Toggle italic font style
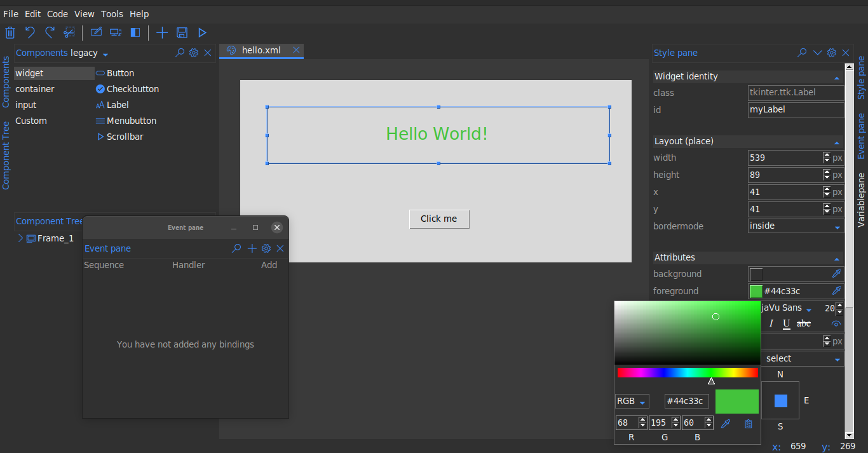 point(771,324)
